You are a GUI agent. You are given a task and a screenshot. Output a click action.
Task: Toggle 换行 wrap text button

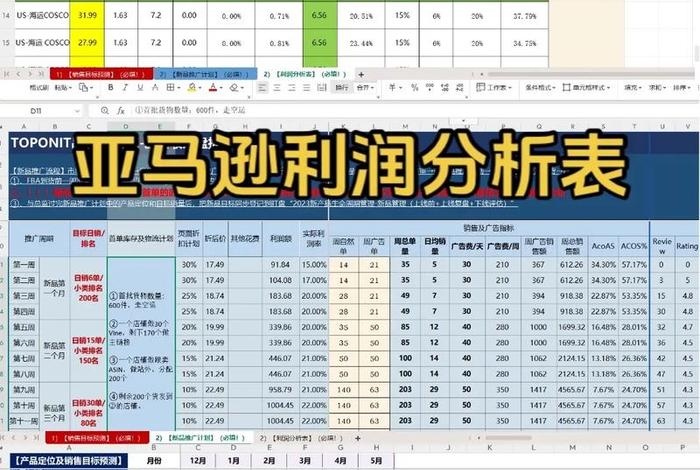342,87
